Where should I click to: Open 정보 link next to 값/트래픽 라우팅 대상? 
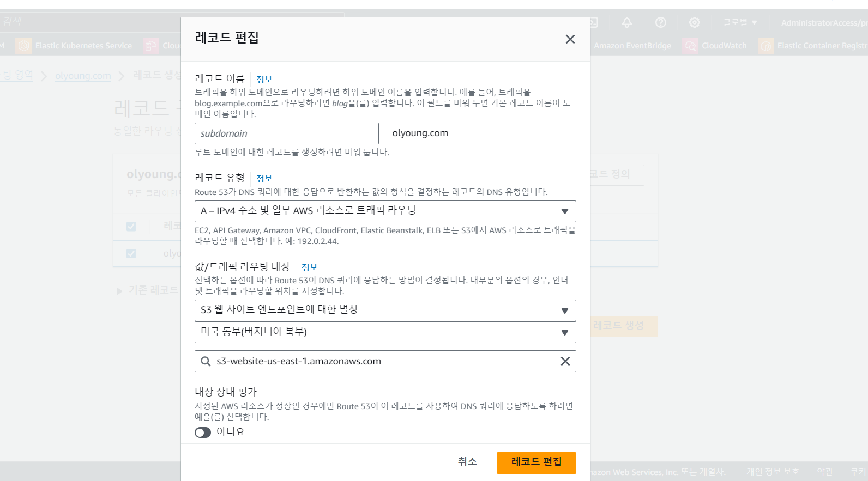(309, 267)
